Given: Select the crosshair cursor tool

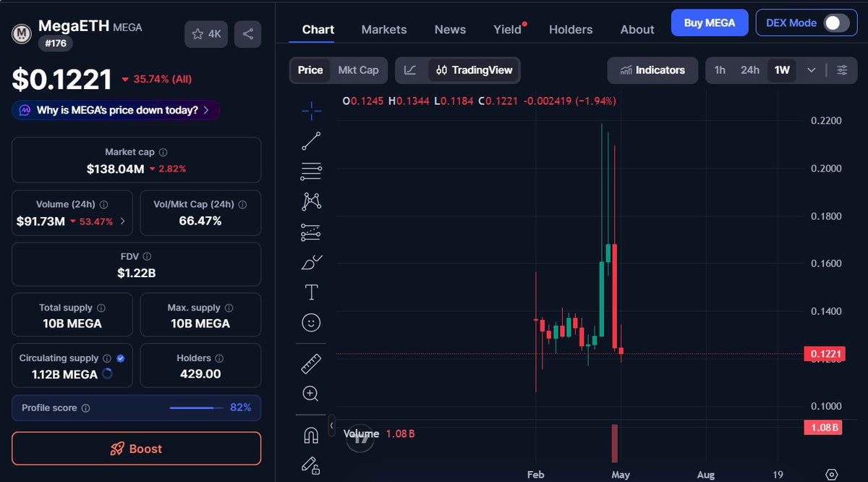Looking at the screenshot, I should 311,111.
